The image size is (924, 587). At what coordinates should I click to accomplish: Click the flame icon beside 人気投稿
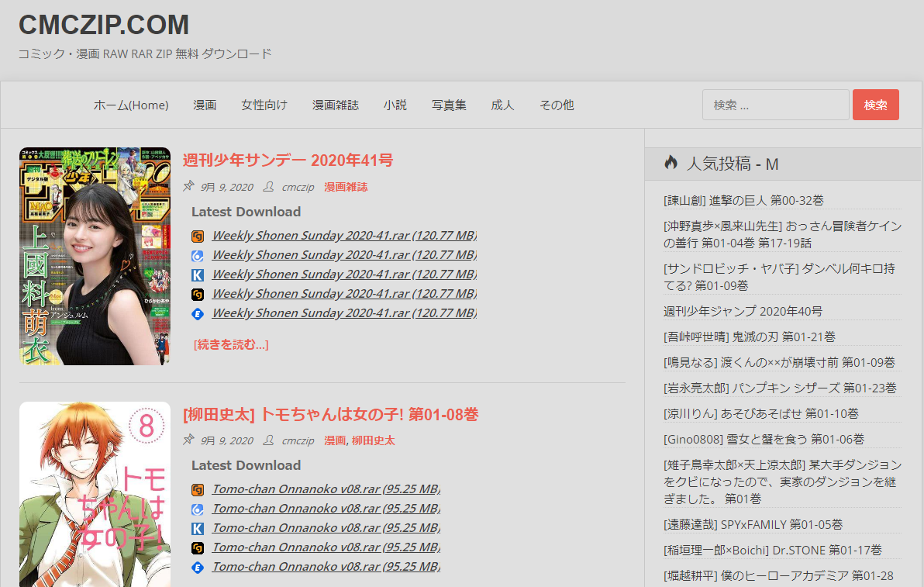(x=671, y=163)
